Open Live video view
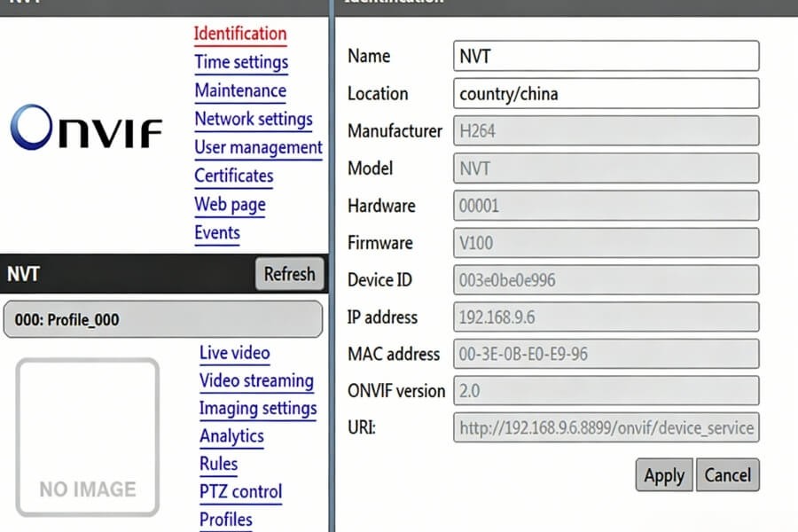 click(234, 353)
